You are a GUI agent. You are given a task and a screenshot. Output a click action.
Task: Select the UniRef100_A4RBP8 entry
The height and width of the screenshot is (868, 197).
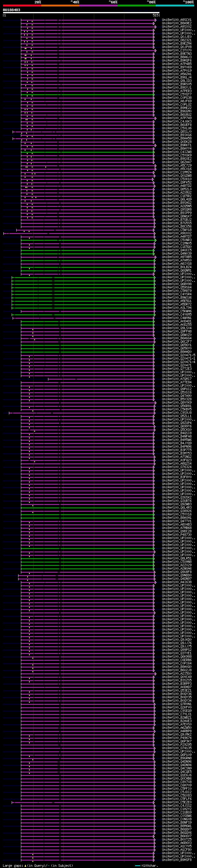click(177, 731)
